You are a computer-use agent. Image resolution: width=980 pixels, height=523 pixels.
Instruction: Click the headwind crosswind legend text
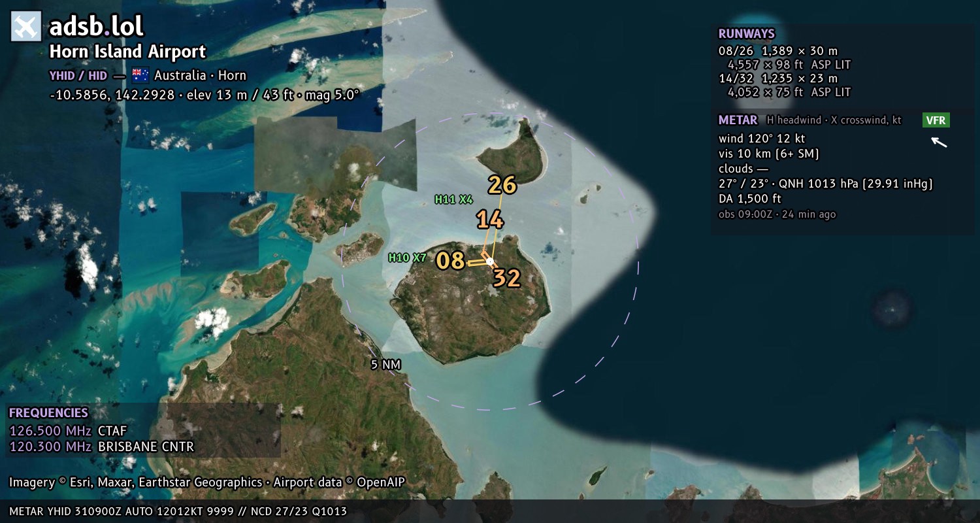834,120
